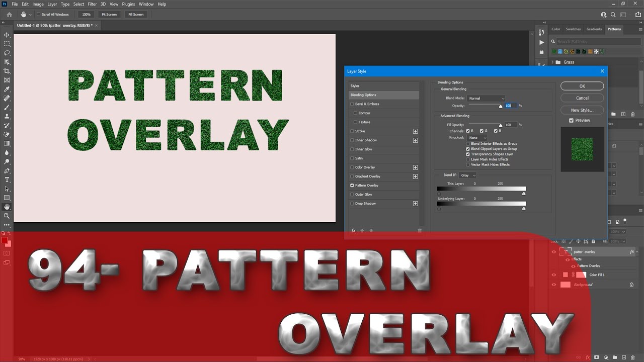Add another Stroke effect plus button
This screenshot has width=644, height=362.
pos(416,131)
